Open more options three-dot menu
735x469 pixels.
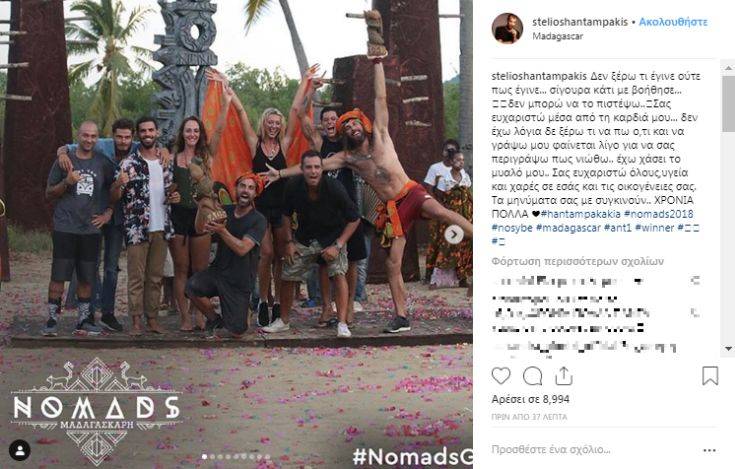[710, 450]
